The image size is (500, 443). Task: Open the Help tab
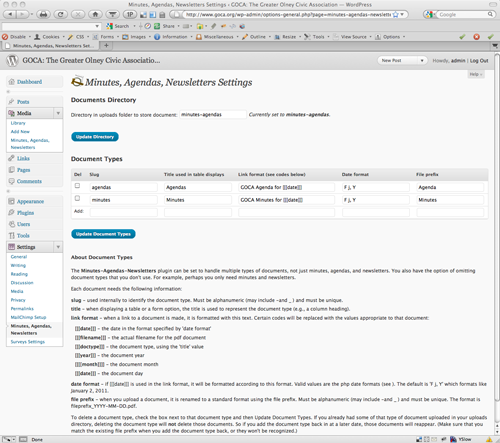tap(476, 74)
